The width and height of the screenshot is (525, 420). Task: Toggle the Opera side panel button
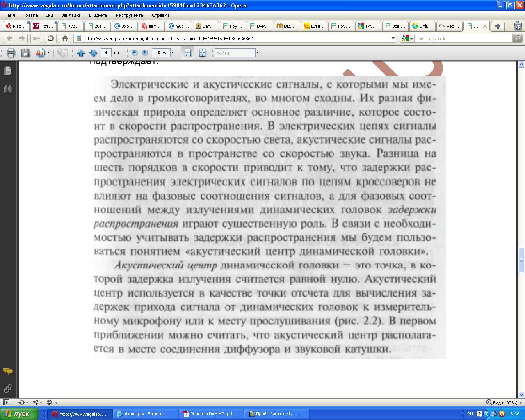coord(6,402)
